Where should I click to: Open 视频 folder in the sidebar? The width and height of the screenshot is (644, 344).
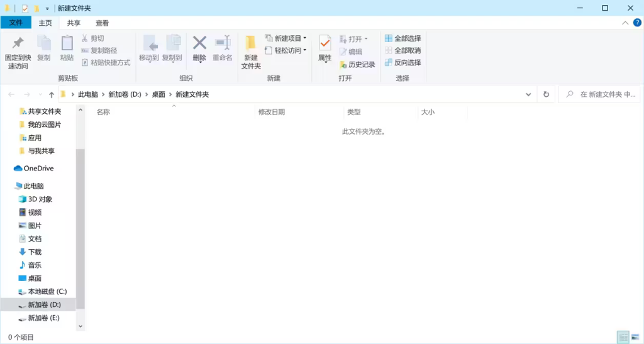coord(30,212)
